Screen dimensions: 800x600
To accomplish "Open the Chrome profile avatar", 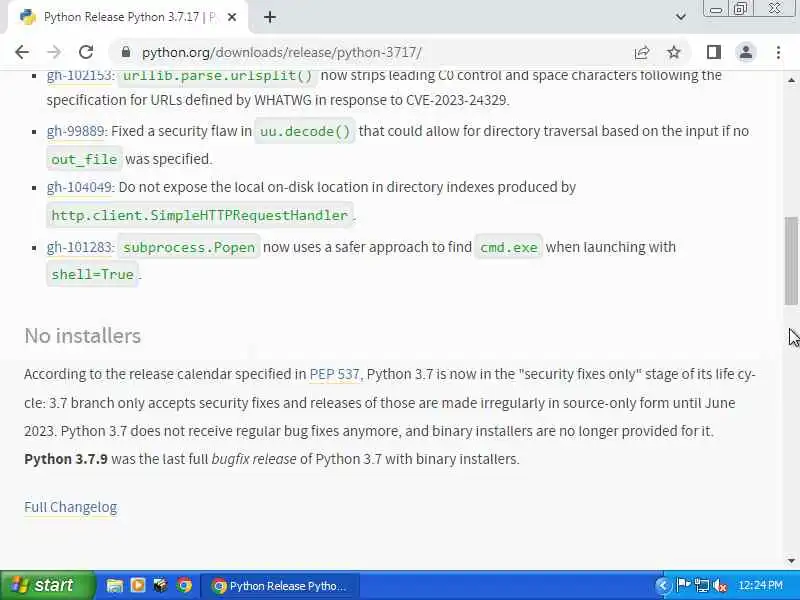I will pos(745,52).
